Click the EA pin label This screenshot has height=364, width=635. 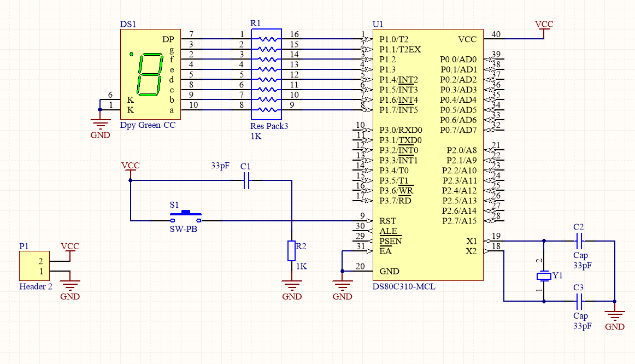(385, 251)
